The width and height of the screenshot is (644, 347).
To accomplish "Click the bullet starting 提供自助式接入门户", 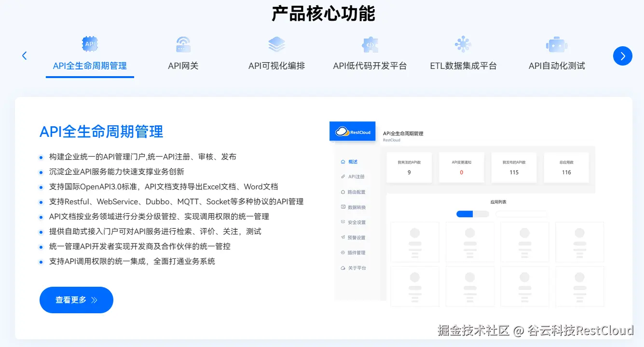I will point(155,231).
